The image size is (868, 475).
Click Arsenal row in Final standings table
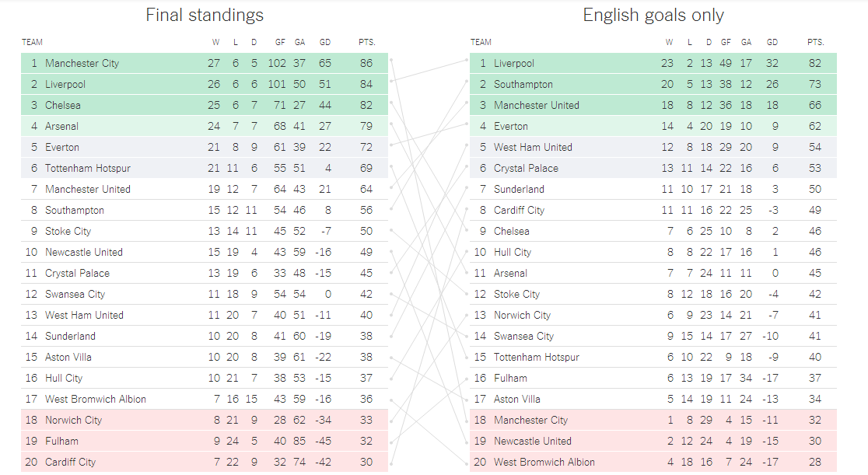[x=205, y=126]
